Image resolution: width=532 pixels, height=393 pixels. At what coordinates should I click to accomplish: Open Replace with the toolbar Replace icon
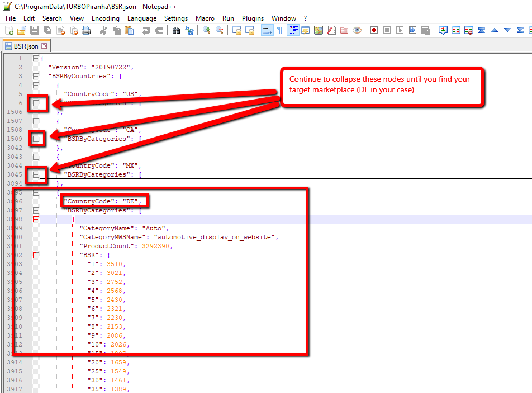coord(189,30)
